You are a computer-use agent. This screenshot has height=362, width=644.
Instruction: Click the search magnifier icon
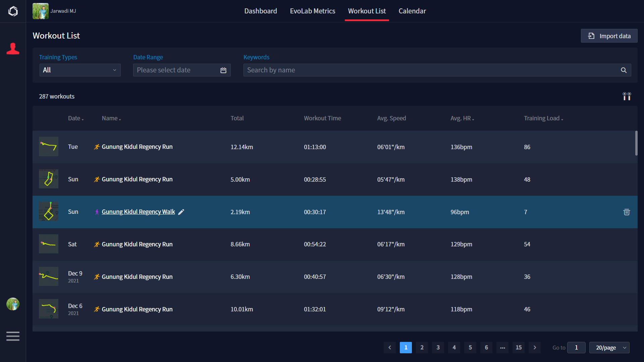(x=624, y=70)
